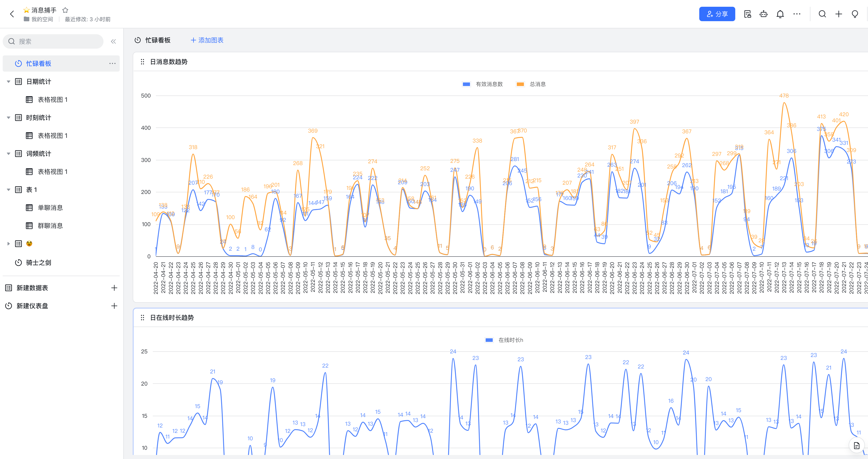This screenshot has height=459, width=868.
Task: Toggle 总消息 legend series
Action: (x=531, y=84)
